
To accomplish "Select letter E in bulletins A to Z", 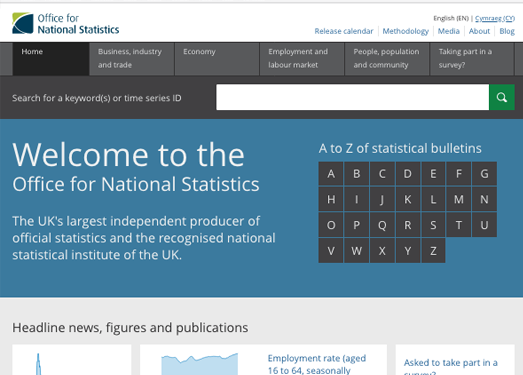I will (x=433, y=174).
